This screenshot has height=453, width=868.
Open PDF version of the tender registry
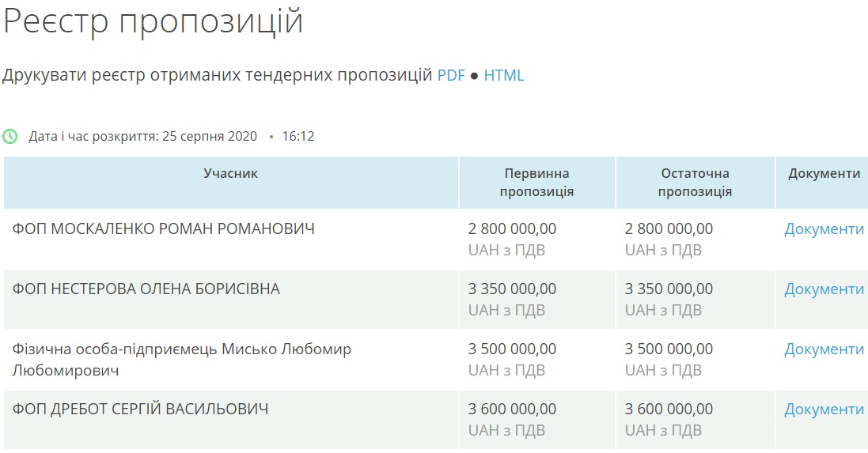[451, 75]
